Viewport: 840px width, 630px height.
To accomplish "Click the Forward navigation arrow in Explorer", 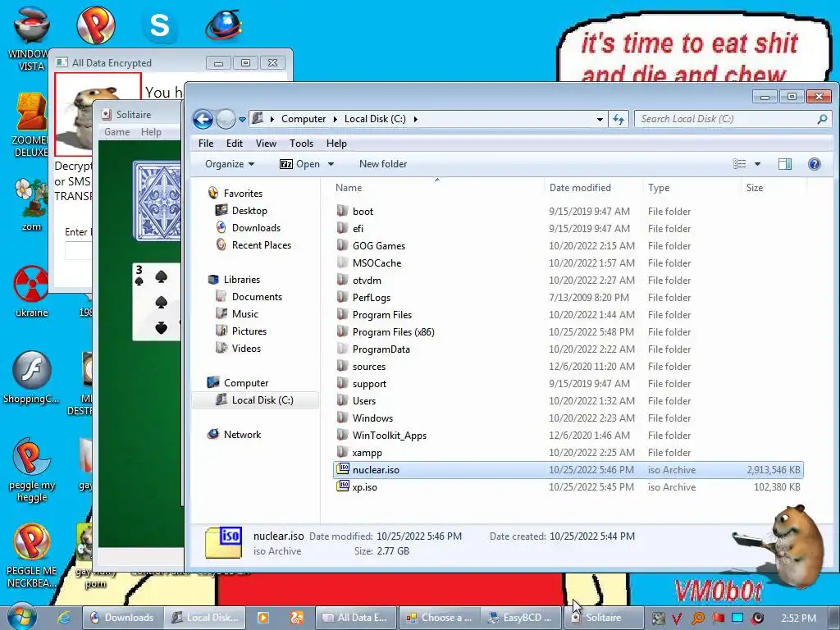I will click(x=226, y=119).
